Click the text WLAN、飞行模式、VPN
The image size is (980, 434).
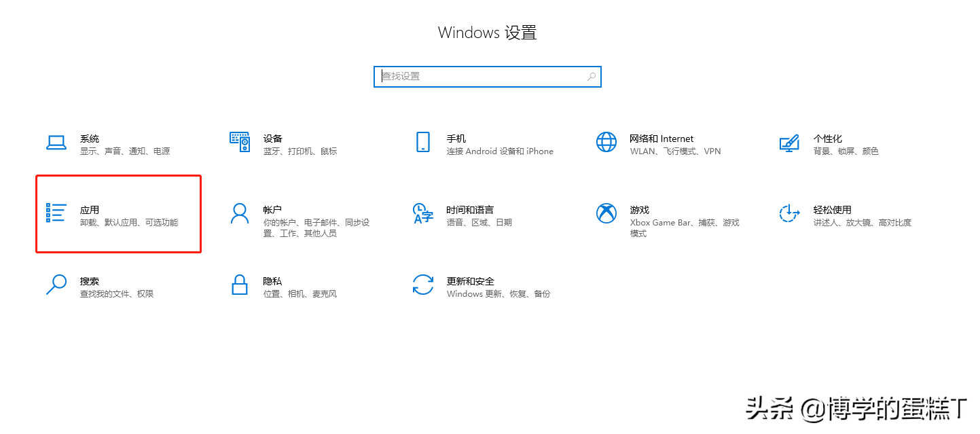coord(676,151)
